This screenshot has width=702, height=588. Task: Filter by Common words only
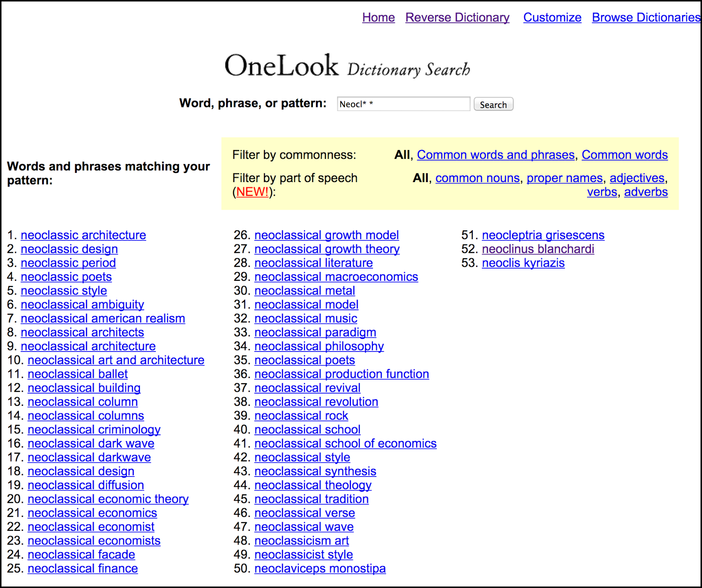tap(624, 155)
